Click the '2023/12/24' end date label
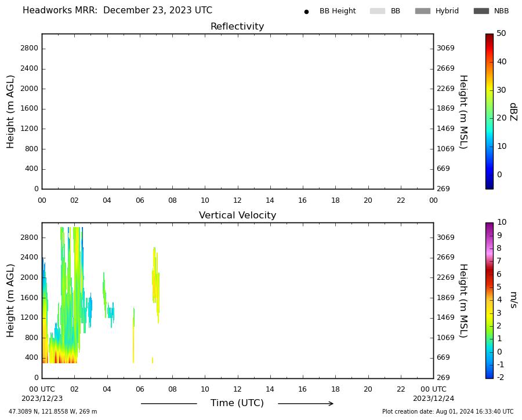522x420 pixels. (433, 399)
